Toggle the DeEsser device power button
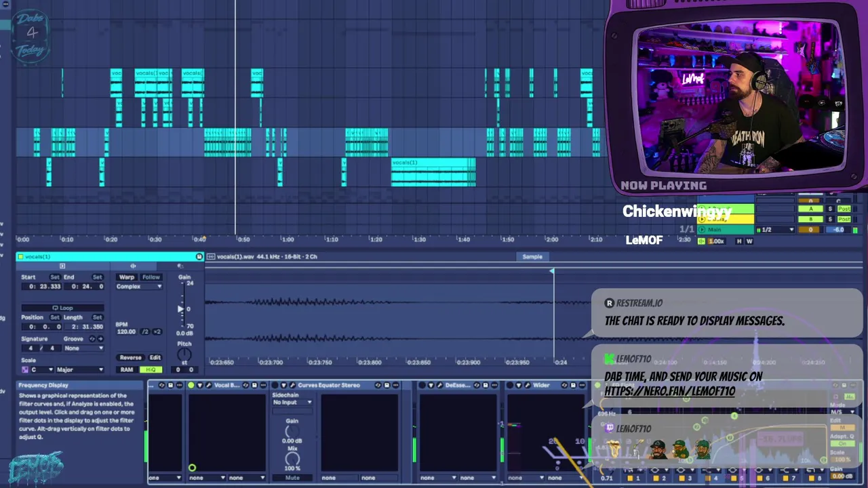This screenshot has width=868, height=488. pos(422,386)
